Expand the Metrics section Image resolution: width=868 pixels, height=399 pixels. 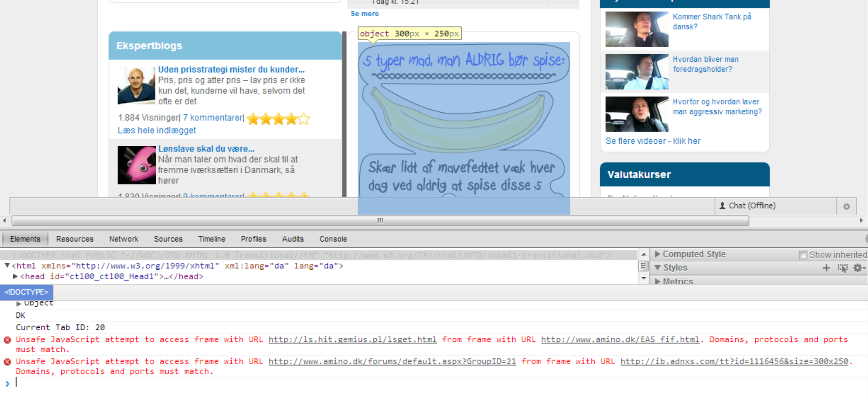pos(657,282)
